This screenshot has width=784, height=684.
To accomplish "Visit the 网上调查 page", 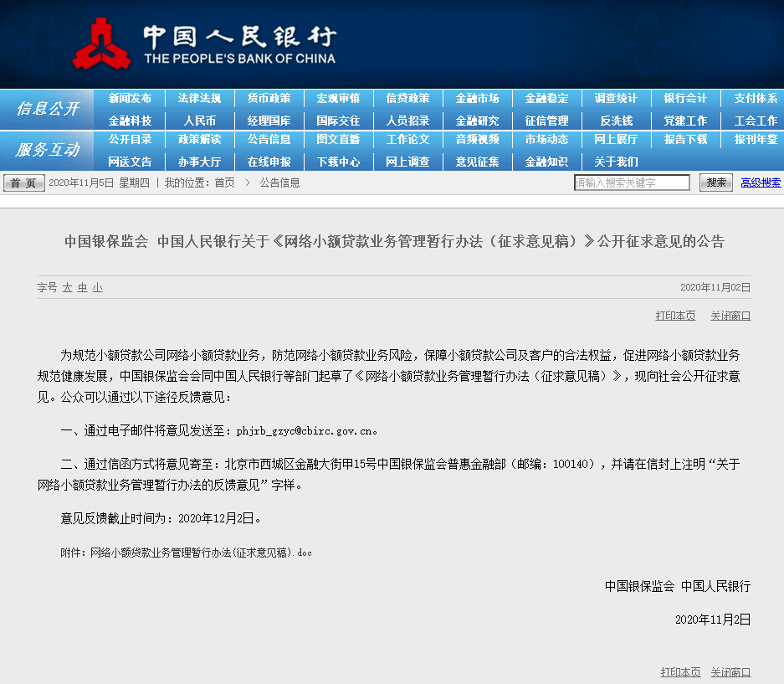I will pos(408,162).
